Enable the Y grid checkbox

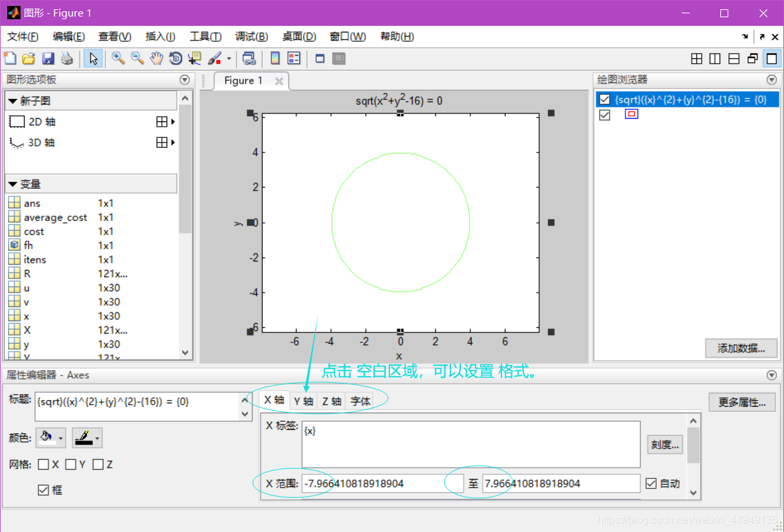tap(70, 464)
